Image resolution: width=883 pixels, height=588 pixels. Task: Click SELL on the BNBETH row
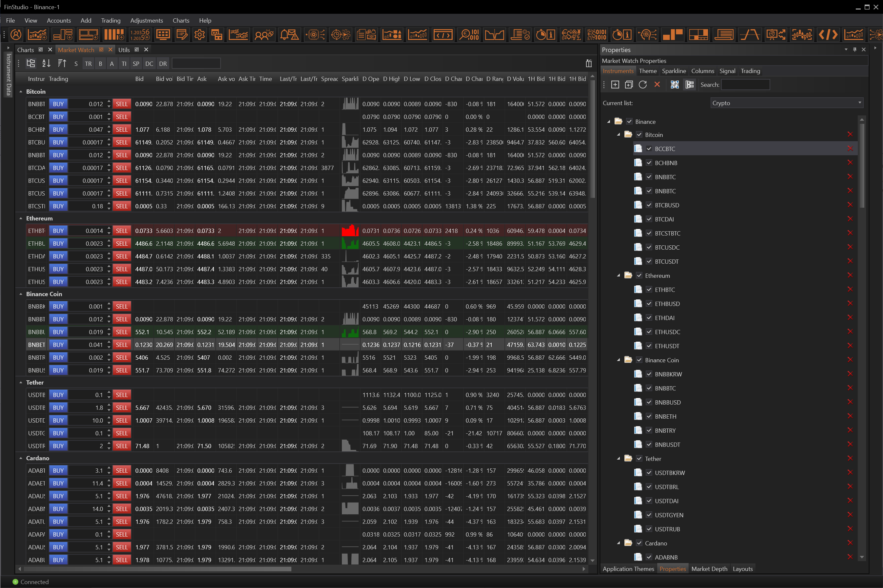click(122, 345)
